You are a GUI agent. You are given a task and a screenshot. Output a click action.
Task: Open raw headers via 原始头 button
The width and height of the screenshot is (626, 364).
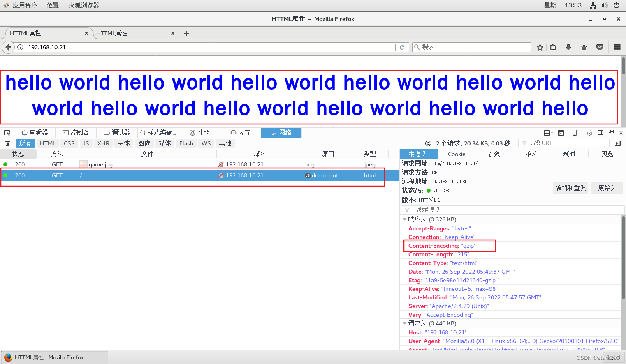pyautogui.click(x=607, y=188)
